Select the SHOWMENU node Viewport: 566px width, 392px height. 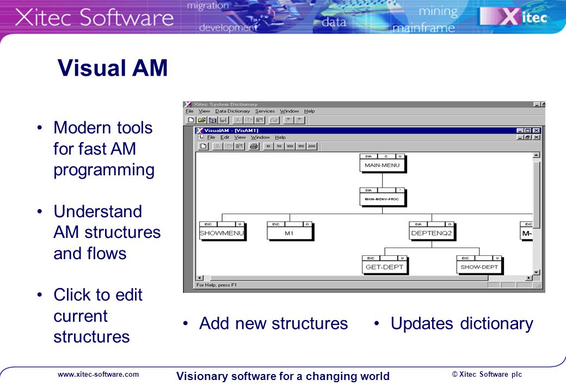(223, 231)
